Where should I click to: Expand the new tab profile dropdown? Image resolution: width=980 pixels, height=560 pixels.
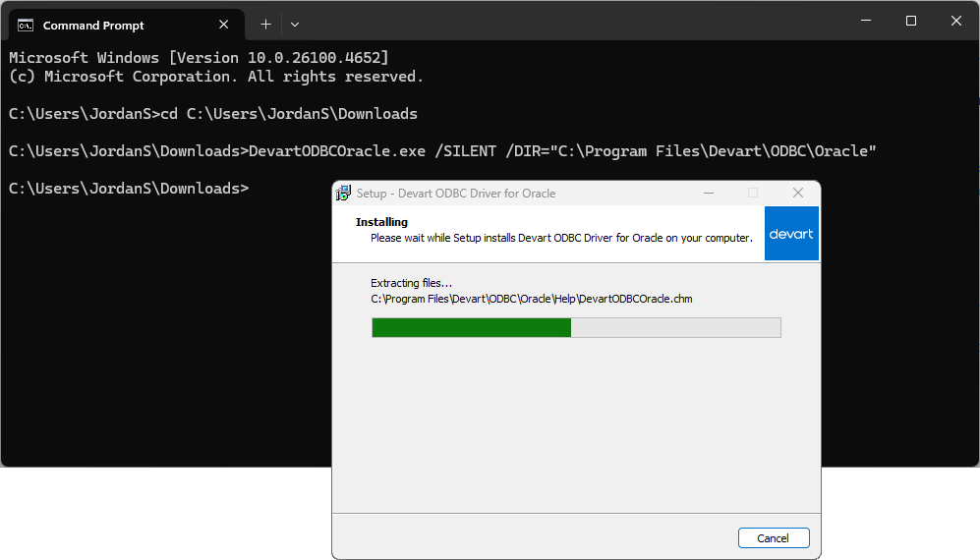click(x=295, y=25)
